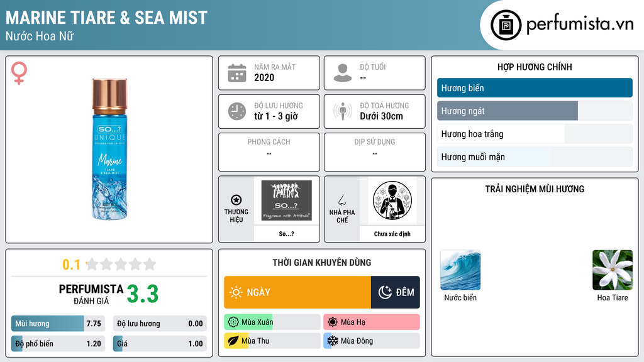Click the autumn leaf icon Mùa Thu
This screenshot has height=362, width=644.
233,341
